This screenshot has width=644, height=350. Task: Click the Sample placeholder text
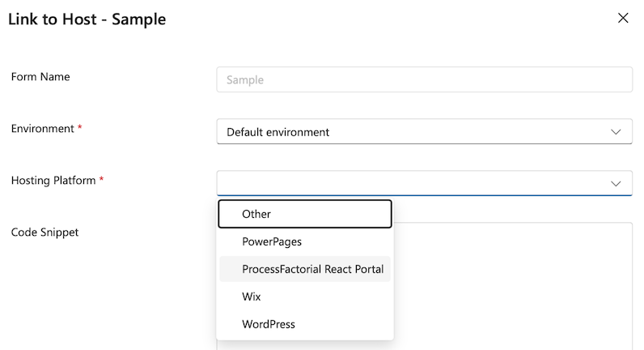(245, 80)
